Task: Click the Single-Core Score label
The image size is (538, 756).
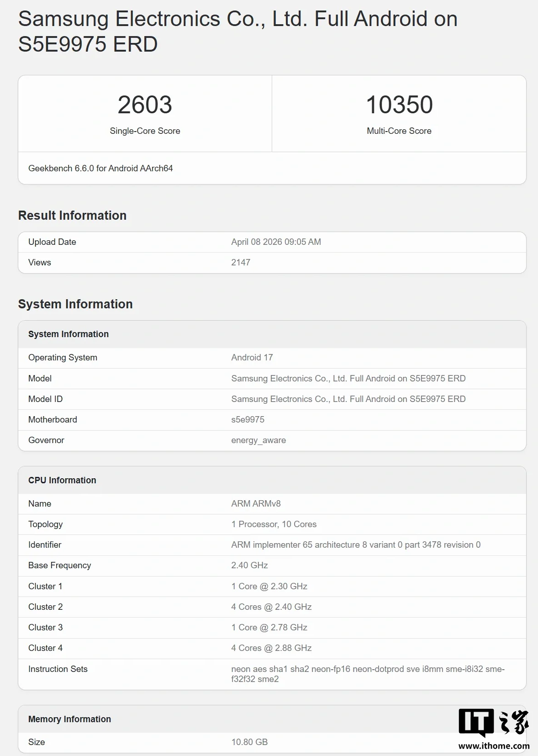Action: coord(145,131)
